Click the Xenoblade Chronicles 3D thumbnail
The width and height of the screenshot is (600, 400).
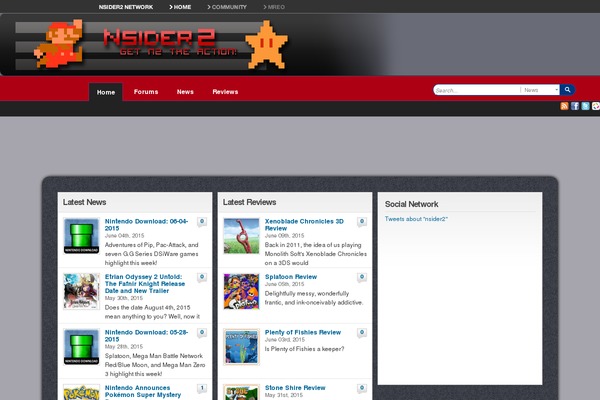(x=241, y=236)
